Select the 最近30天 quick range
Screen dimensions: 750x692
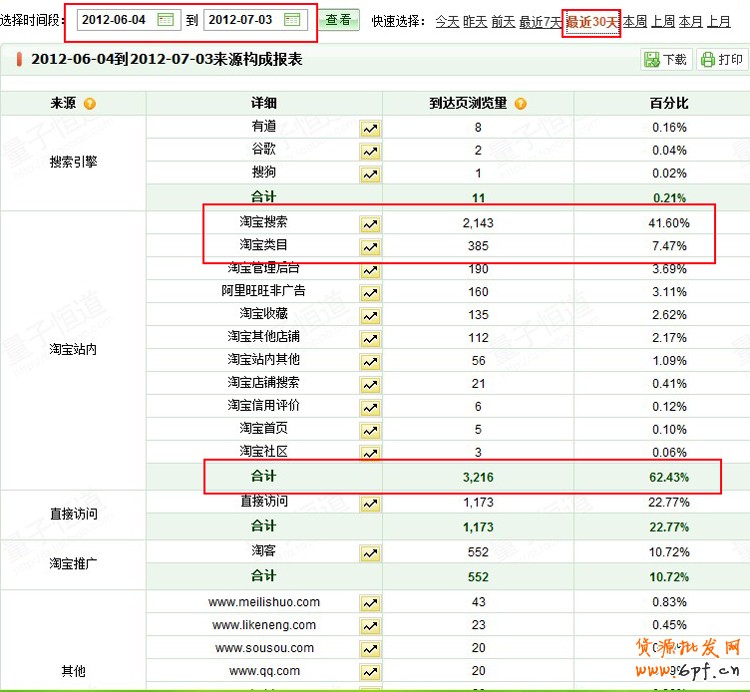coord(592,21)
